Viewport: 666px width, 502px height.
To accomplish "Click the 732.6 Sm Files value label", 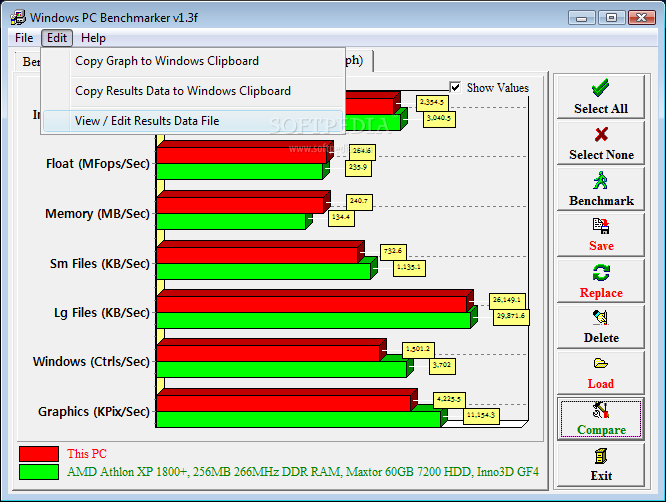I will [x=393, y=251].
